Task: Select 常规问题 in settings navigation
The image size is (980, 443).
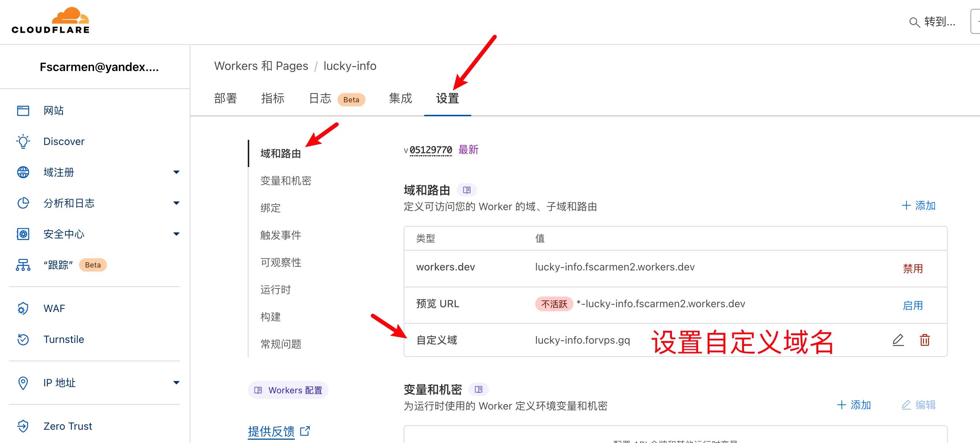Action: pyautogui.click(x=281, y=344)
